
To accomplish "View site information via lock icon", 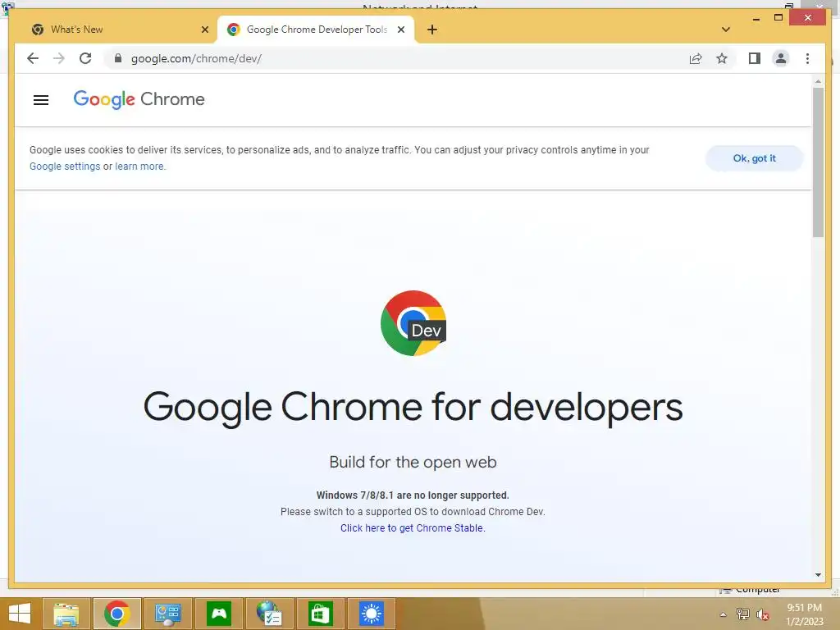I will coord(118,58).
